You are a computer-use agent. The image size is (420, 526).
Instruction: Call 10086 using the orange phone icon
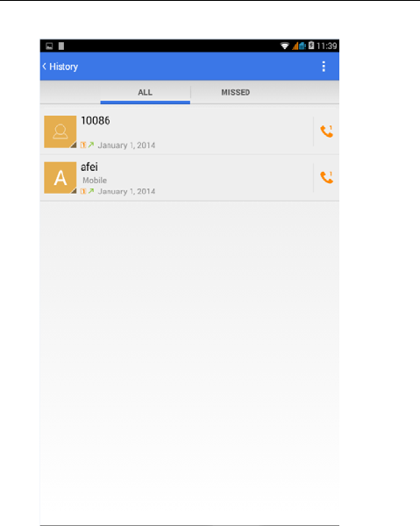pos(326,131)
